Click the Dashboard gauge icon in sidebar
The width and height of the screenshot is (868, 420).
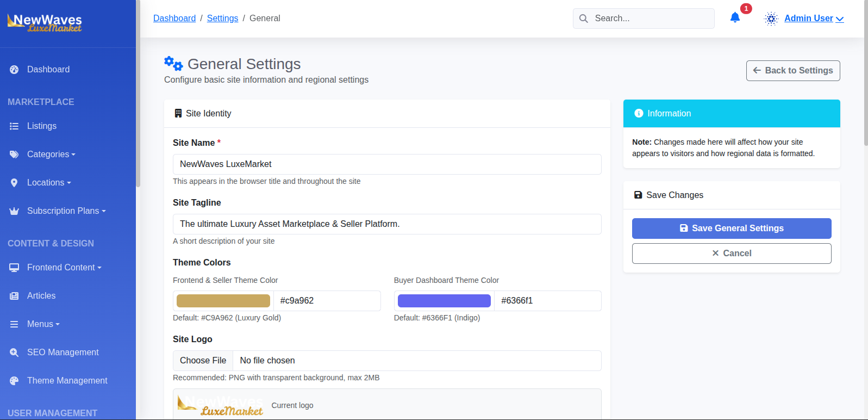point(14,70)
